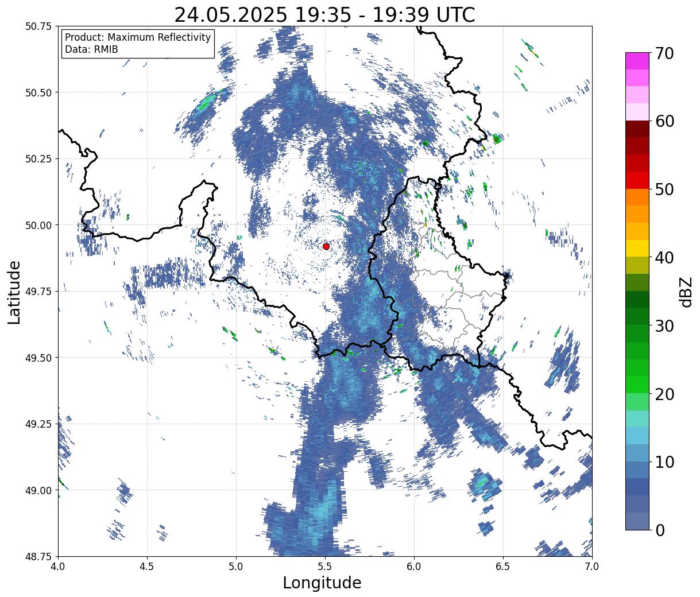Click the dark maroon colorbar swatch below 60
The image size is (700, 597).
[637, 129]
